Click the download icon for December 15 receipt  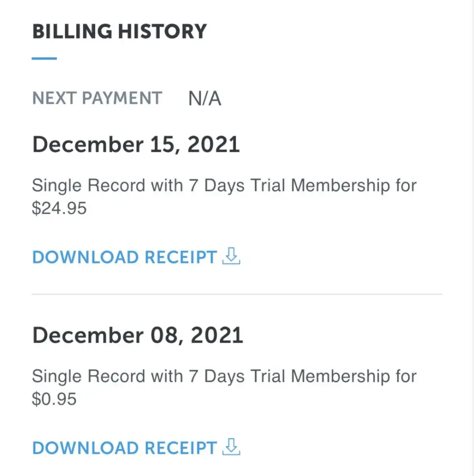(232, 257)
